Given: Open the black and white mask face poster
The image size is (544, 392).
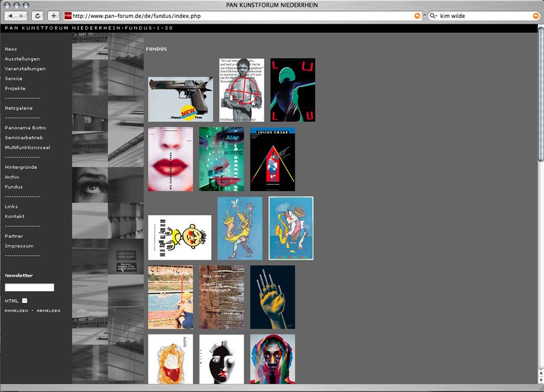Looking at the screenshot, I should pyautogui.click(x=221, y=359).
